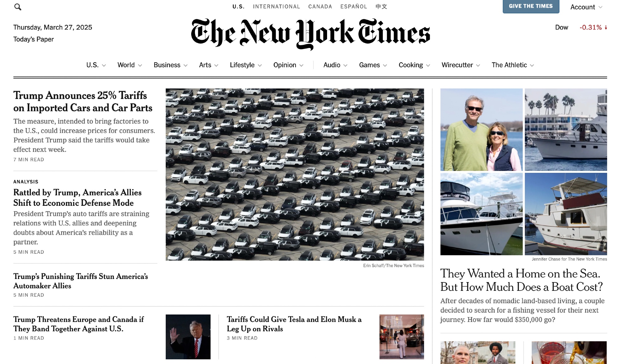Open the Business section chevron

coord(186,65)
